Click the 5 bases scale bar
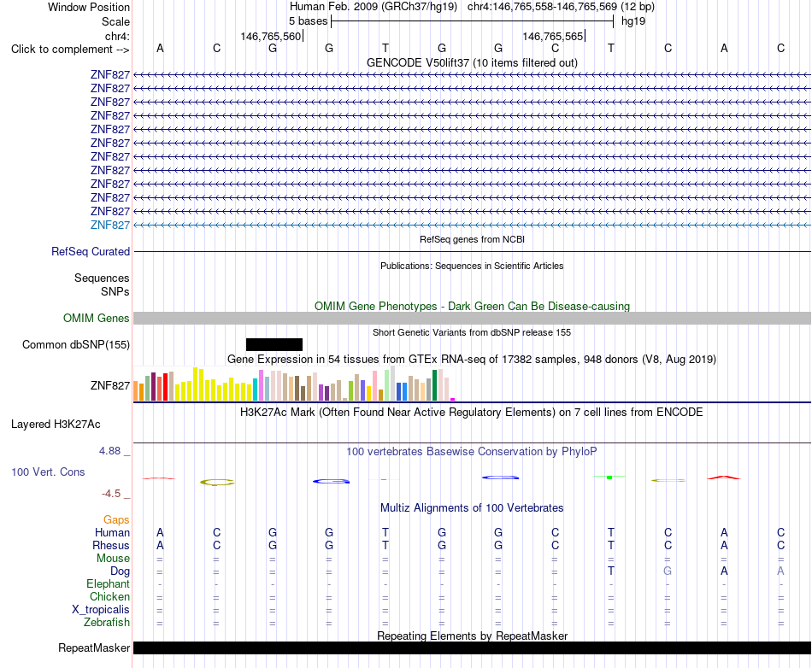Image resolution: width=812 pixels, height=668 pixels. 472,21
